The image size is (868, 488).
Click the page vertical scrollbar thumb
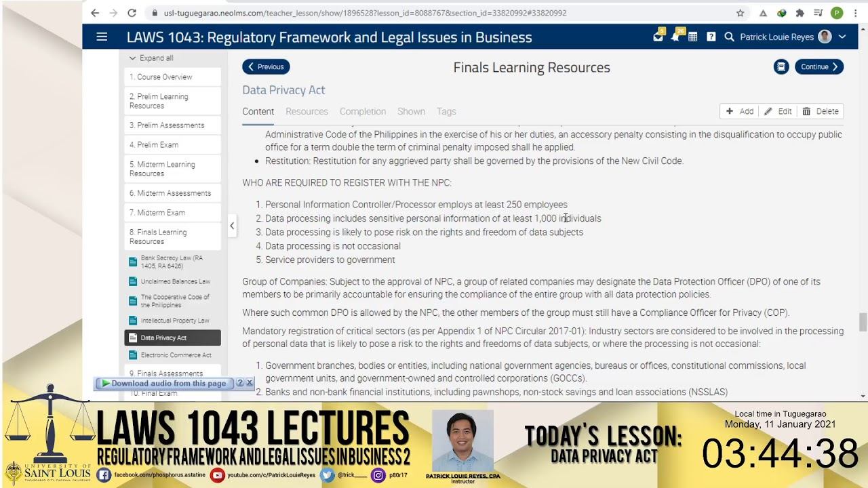pos(863,322)
